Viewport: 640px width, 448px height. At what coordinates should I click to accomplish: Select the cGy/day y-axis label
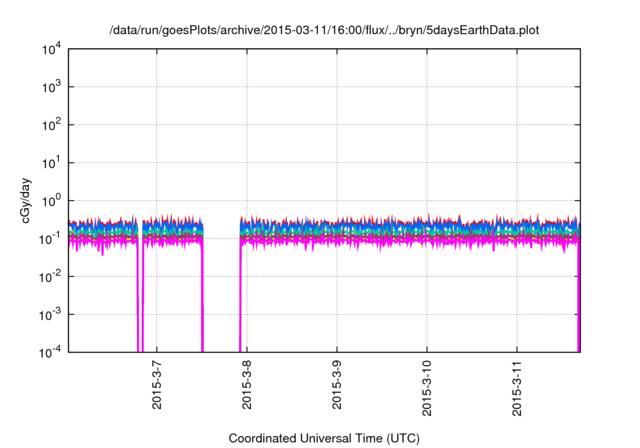click(x=26, y=200)
